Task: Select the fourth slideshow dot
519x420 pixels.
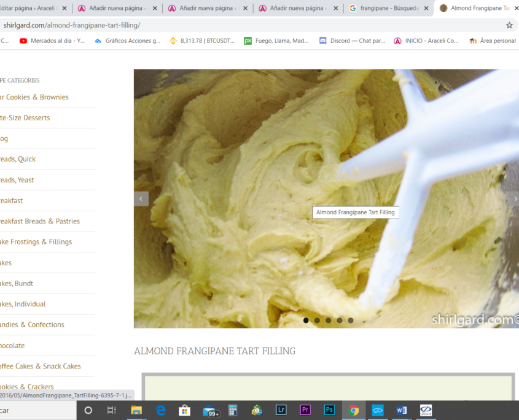Action: coord(340,321)
